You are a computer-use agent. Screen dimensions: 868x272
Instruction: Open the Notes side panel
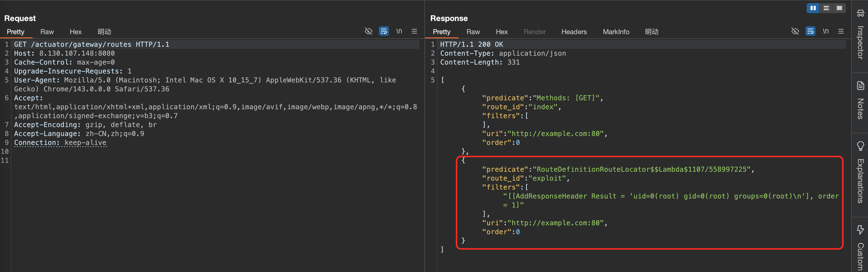pos(860,101)
